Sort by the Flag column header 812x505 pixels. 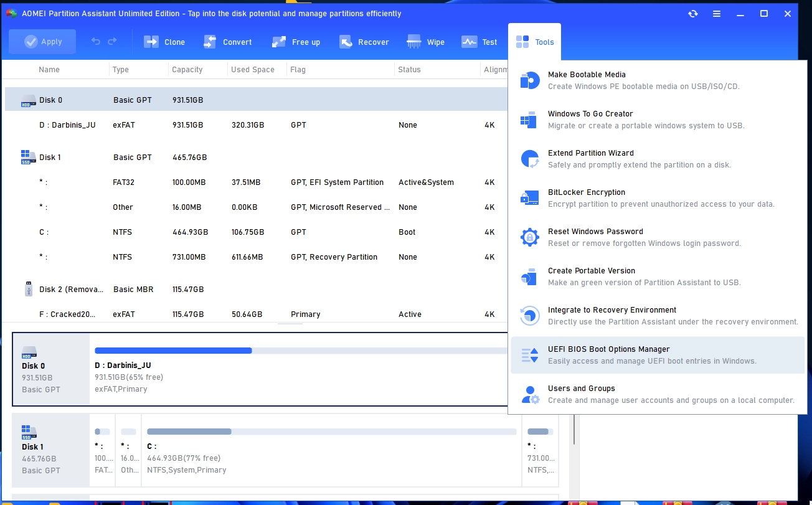tap(298, 70)
